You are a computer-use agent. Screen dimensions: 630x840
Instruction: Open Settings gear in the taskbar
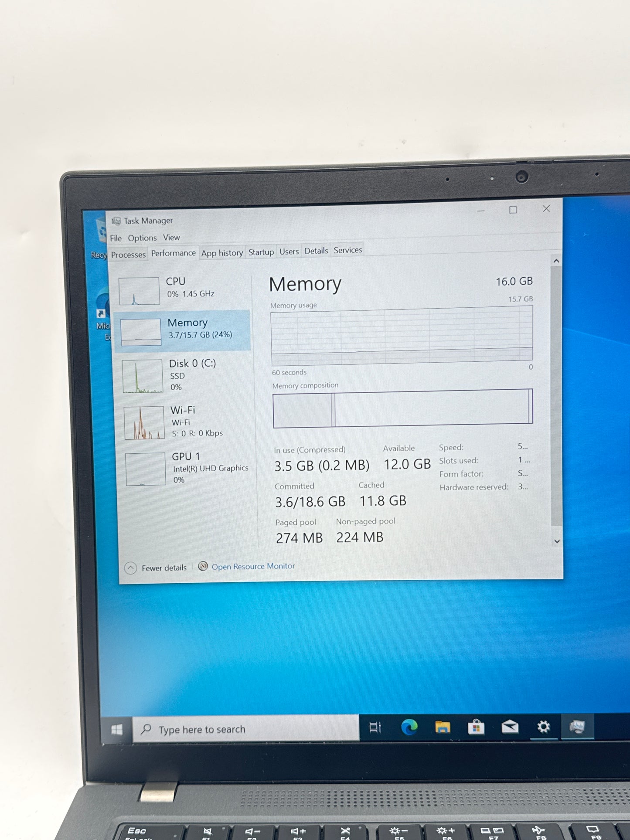(x=543, y=727)
